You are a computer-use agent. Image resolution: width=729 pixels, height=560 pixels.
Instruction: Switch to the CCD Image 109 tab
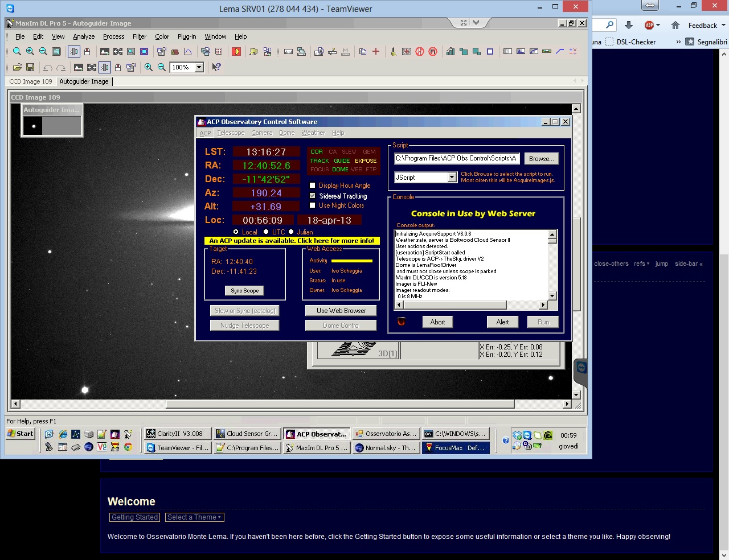(x=31, y=81)
